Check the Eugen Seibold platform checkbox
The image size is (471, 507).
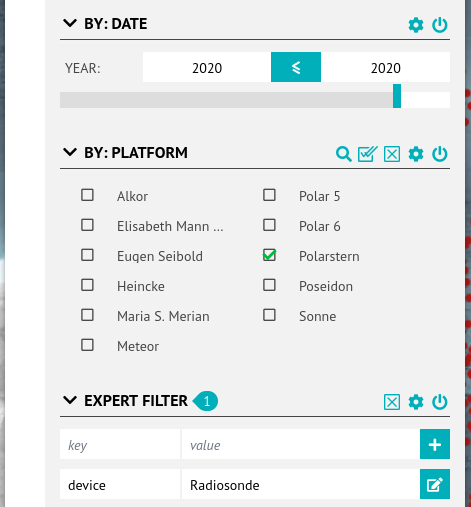[x=87, y=255]
